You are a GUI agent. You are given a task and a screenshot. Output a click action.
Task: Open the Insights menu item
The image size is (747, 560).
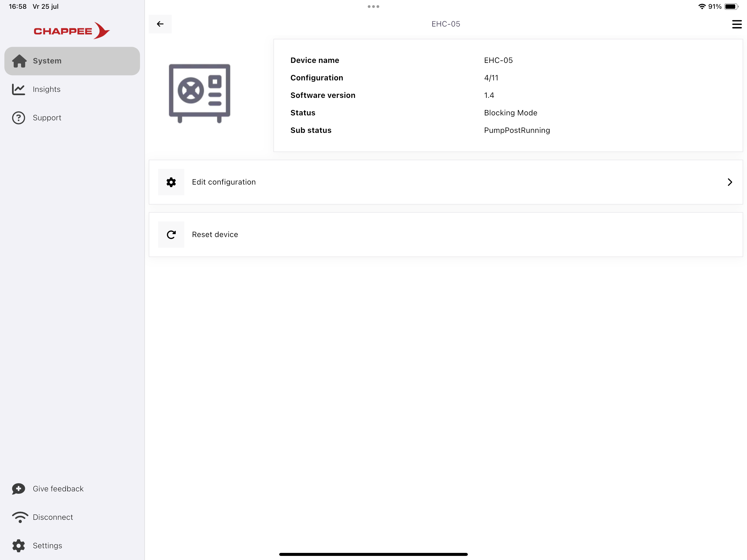(72, 89)
